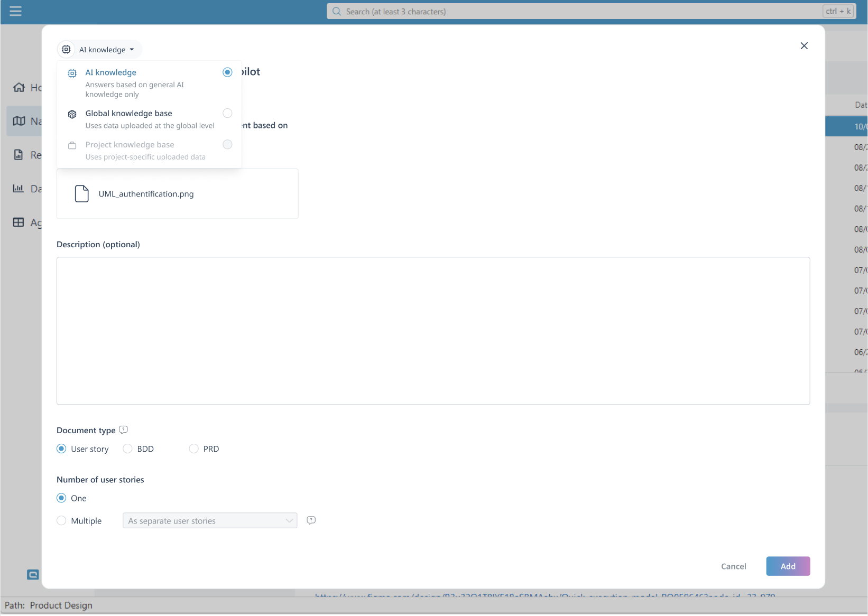Click the table grid sidebar icon

[x=19, y=222]
